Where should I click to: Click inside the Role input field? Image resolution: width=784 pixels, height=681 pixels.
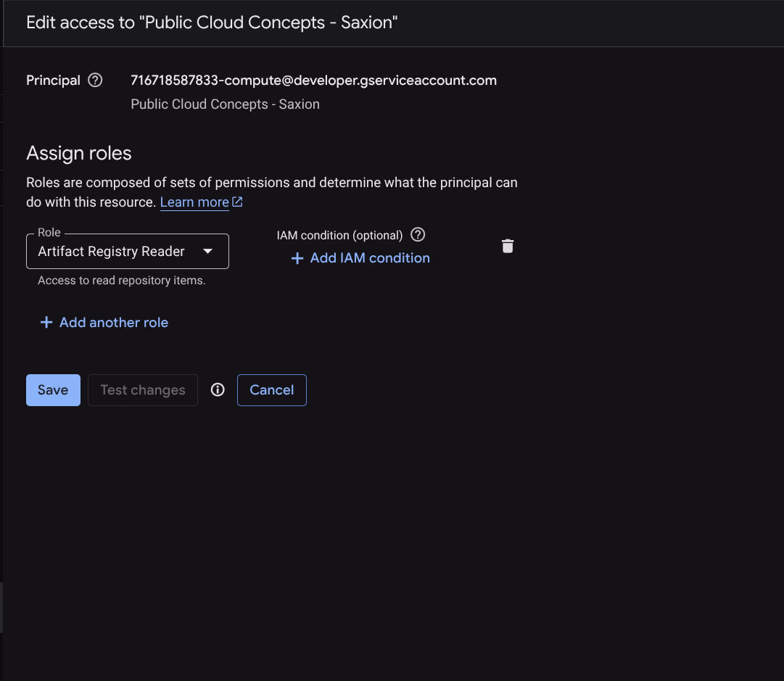pos(109,251)
